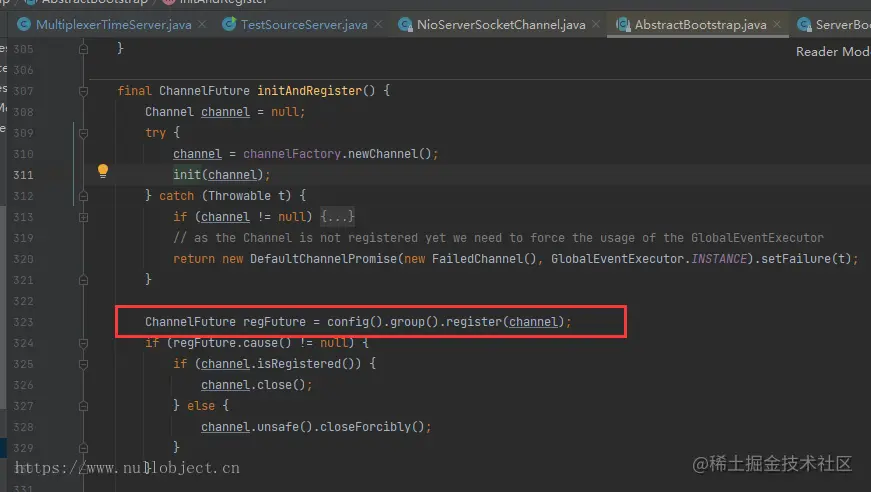
Task: Click the setFailure(t) call
Action: tap(805, 259)
